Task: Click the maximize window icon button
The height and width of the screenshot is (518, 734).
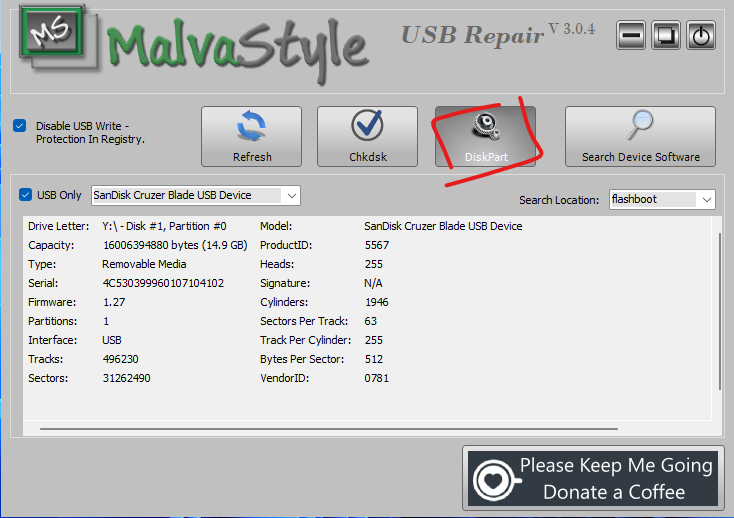Action: (x=666, y=35)
